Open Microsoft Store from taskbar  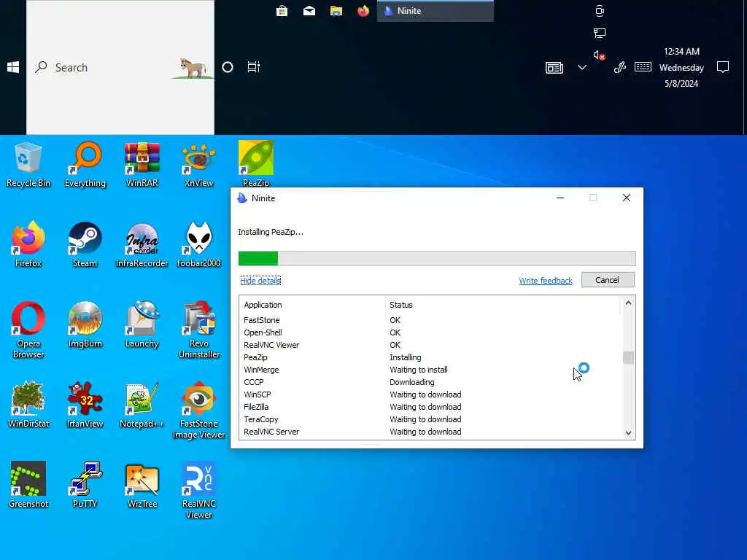point(282,10)
